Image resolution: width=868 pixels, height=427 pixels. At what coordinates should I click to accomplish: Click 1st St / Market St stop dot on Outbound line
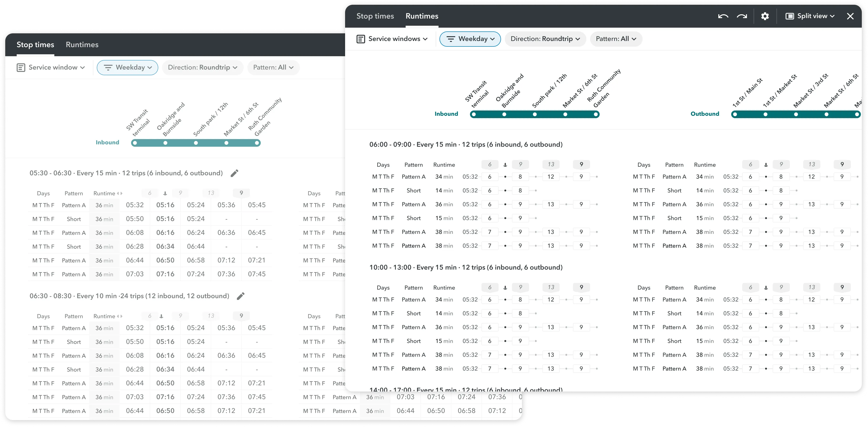point(766,114)
